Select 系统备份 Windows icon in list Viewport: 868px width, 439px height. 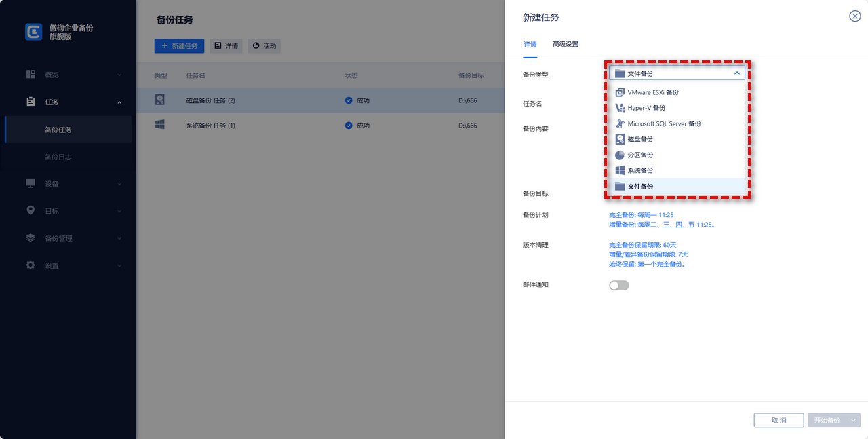(620, 170)
